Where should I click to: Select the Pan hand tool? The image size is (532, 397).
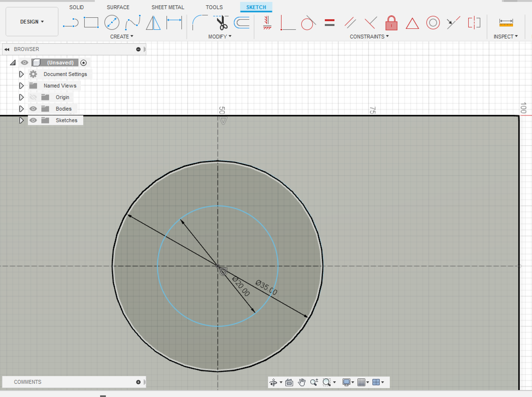[x=301, y=382]
